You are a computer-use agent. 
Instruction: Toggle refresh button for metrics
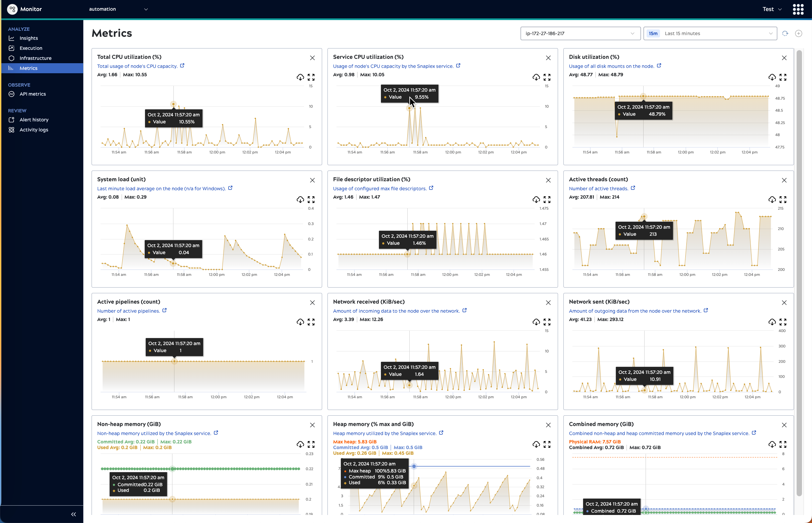coord(785,33)
